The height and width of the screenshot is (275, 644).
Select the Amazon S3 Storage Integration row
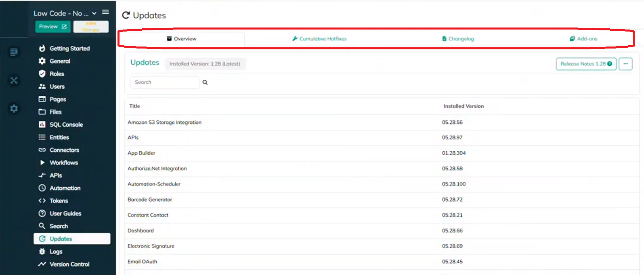(164, 123)
